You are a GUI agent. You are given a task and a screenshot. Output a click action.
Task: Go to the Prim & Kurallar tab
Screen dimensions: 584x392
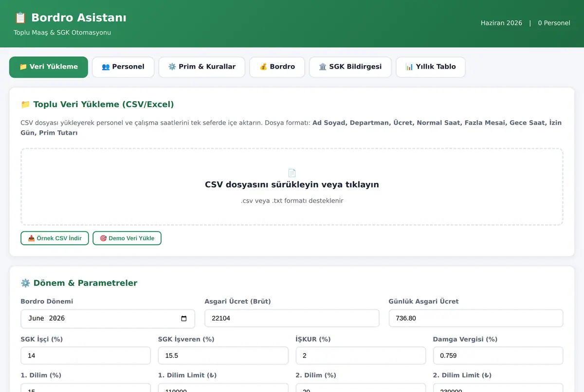pyautogui.click(x=202, y=67)
